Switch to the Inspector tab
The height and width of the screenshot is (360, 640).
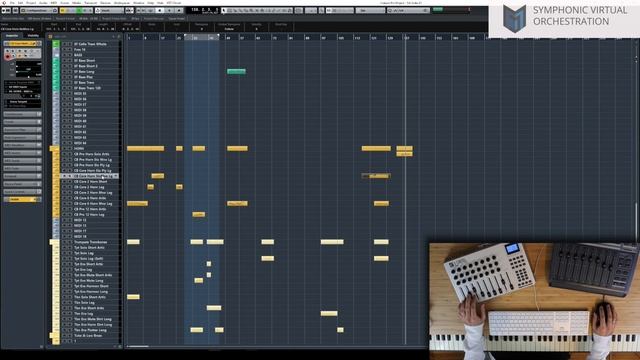coord(12,36)
